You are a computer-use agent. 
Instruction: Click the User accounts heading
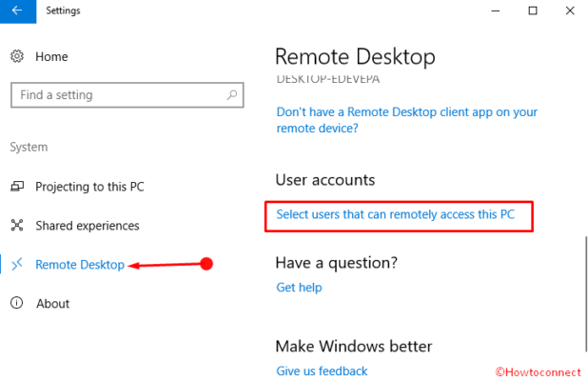(x=325, y=180)
